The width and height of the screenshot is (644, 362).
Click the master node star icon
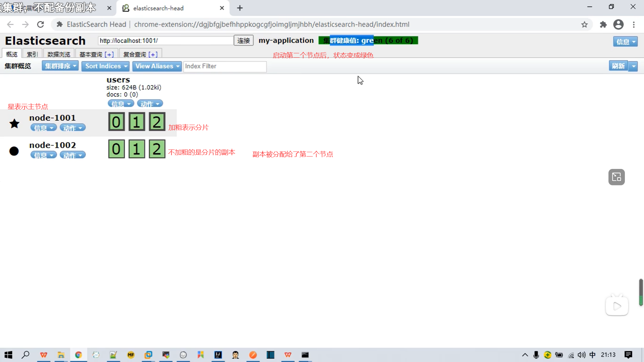14,124
